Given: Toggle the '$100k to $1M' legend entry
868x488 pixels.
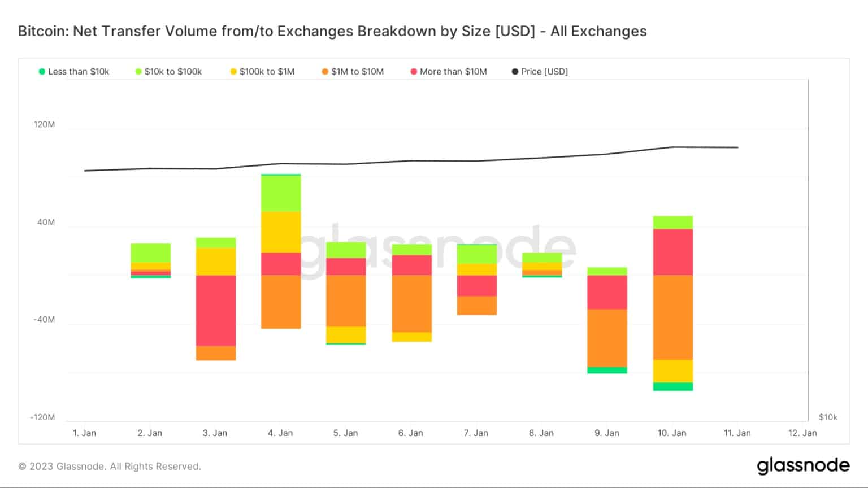Looking at the screenshot, I should pyautogui.click(x=262, y=72).
